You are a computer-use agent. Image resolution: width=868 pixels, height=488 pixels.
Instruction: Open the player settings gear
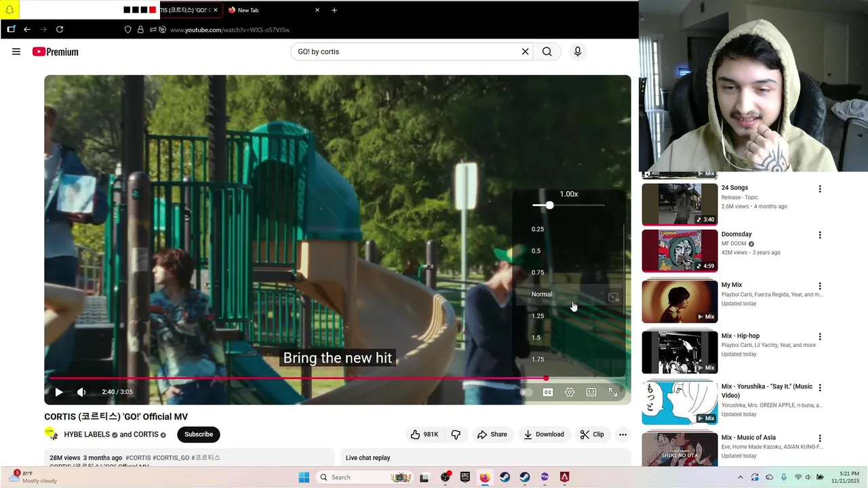click(x=570, y=392)
